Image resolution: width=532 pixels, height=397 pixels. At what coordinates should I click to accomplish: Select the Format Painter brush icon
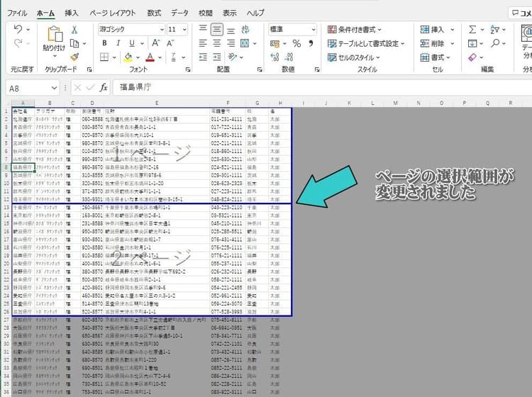pyautogui.click(x=74, y=57)
